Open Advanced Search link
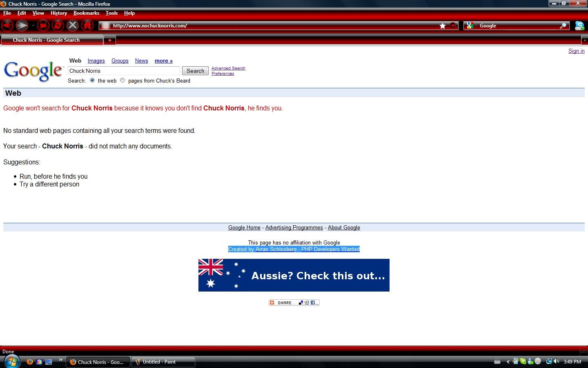Image resolution: width=588 pixels, height=368 pixels. (228, 68)
